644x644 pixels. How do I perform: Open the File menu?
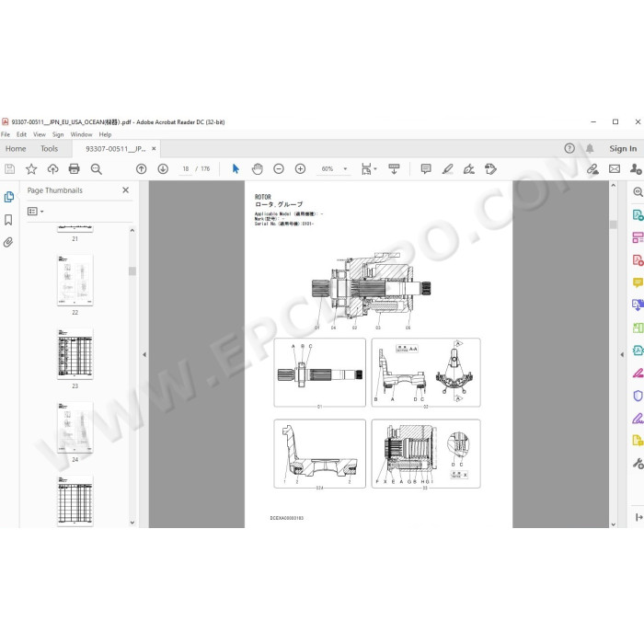coord(6,134)
